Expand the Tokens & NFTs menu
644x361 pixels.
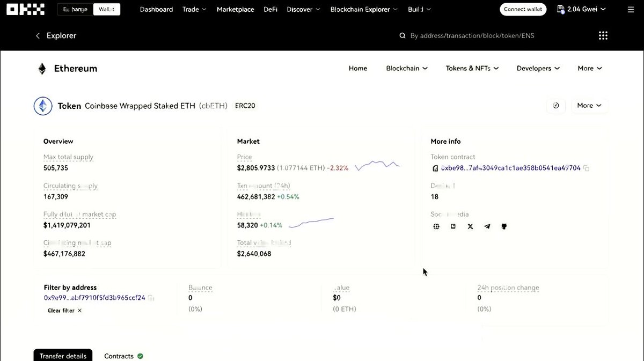coord(472,68)
